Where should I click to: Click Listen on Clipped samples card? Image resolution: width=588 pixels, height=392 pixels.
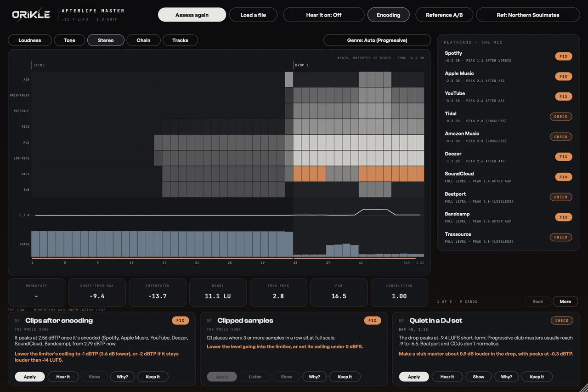255,377
